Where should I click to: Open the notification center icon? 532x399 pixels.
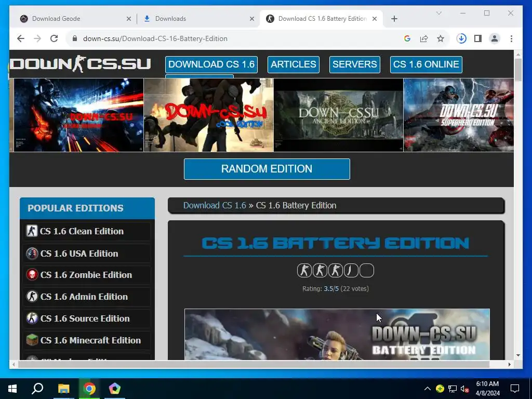pos(515,389)
